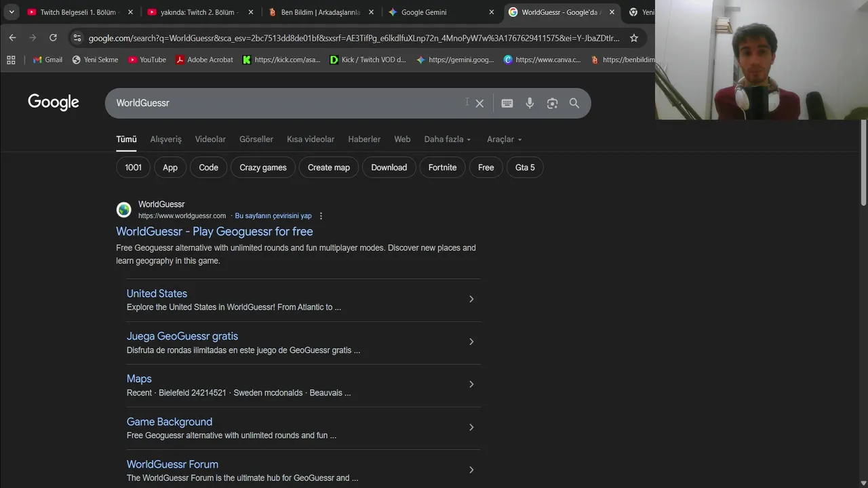Click the Download suggestion chip

pos(389,167)
